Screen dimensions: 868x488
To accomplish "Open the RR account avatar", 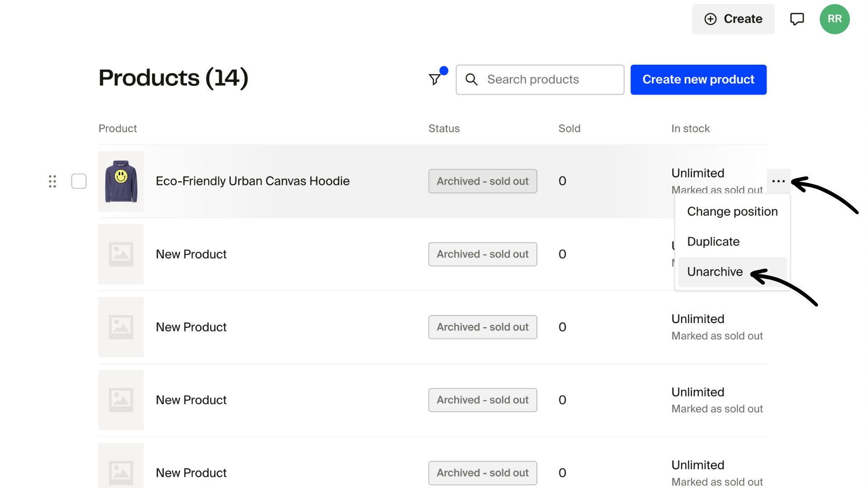I will tap(835, 19).
